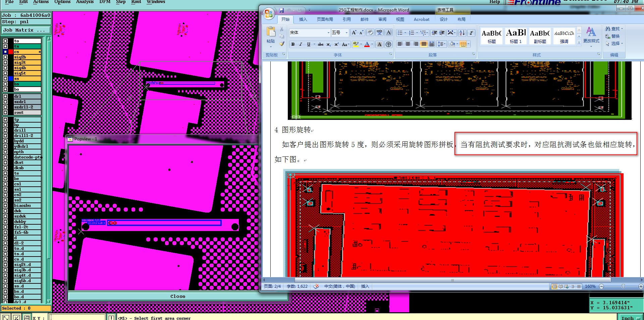
Task: Click the font color red A swatch
Action: (x=367, y=44)
